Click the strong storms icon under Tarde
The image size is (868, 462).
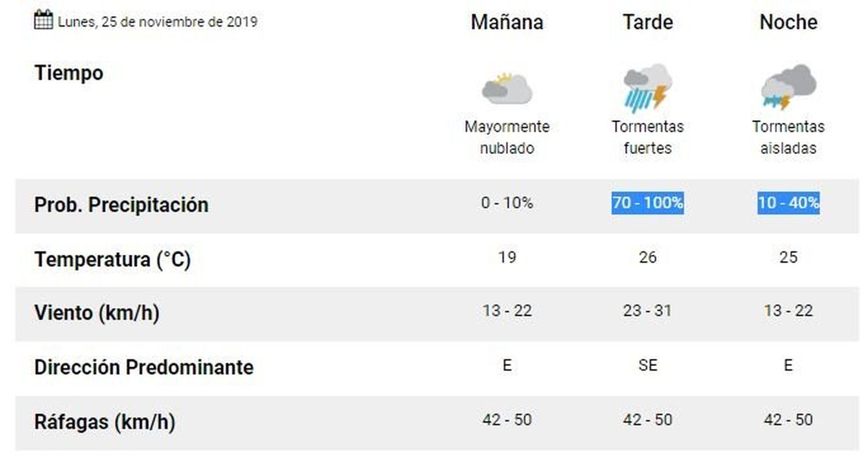pos(648,88)
